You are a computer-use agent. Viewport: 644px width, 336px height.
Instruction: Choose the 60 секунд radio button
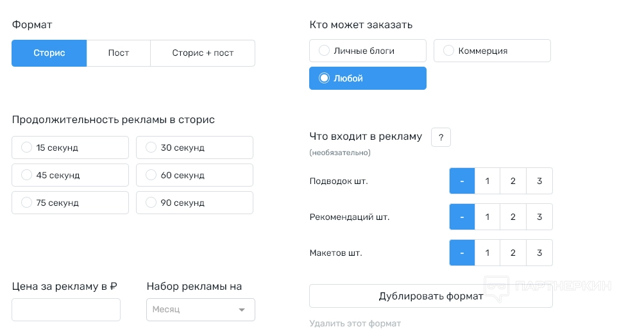(151, 175)
